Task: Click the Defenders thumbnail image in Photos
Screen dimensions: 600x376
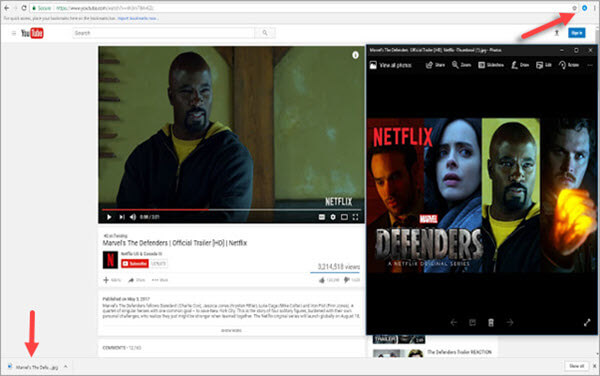Action: click(x=483, y=195)
